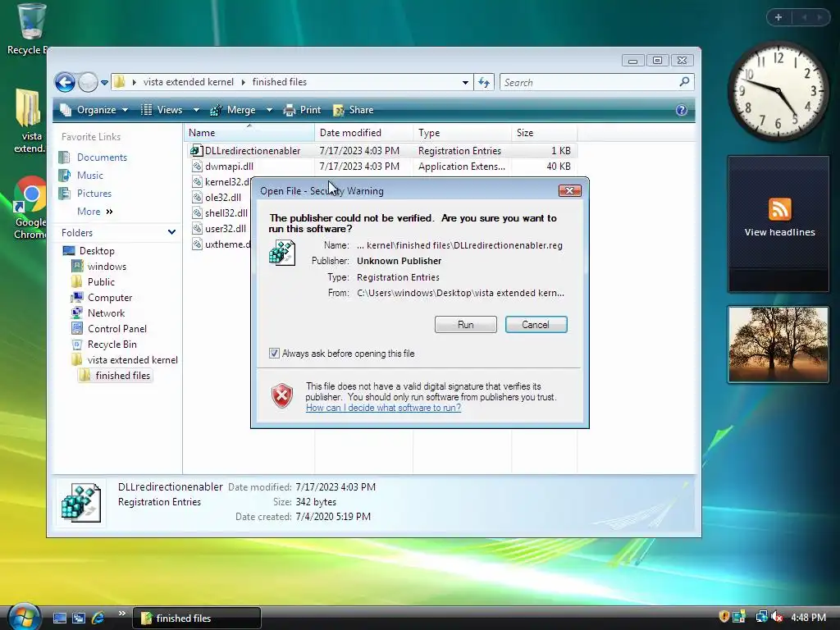This screenshot has width=840, height=630.
Task: Click the blue Help icon
Action: [682, 110]
